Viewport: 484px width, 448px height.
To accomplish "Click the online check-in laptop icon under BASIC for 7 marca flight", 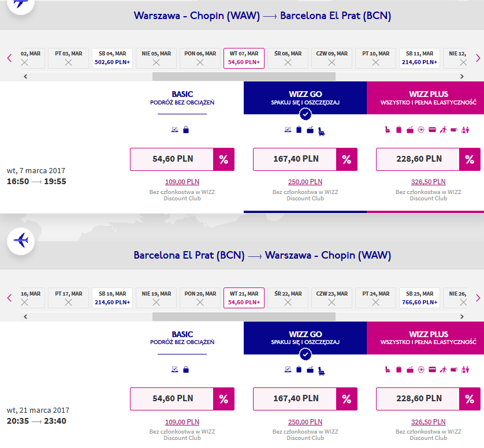I will (174, 130).
